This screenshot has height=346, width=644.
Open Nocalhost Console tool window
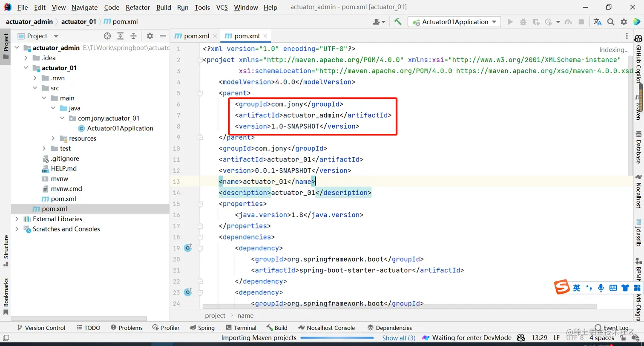tap(327, 328)
